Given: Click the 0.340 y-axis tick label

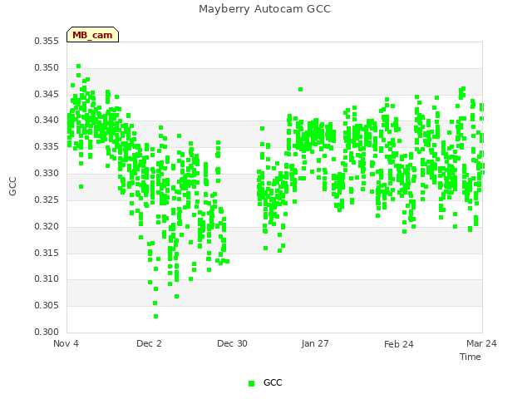Looking at the screenshot, I should (47, 121).
